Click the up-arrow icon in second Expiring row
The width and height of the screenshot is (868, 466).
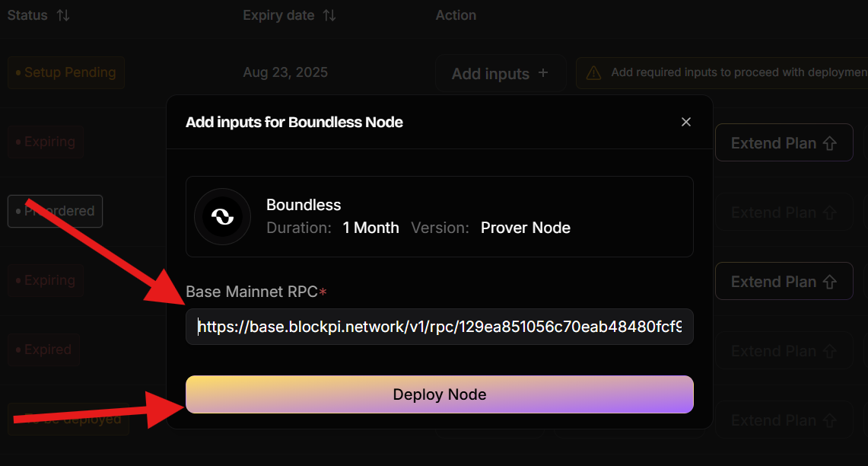coord(830,282)
